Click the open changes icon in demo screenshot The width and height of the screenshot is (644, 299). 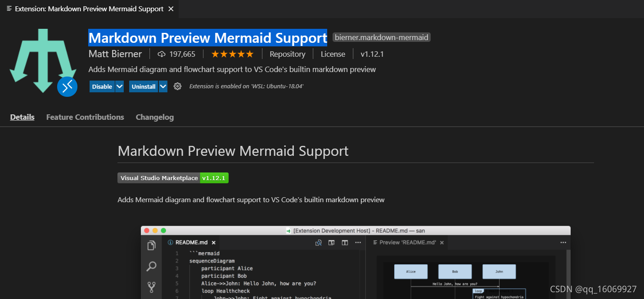point(318,242)
